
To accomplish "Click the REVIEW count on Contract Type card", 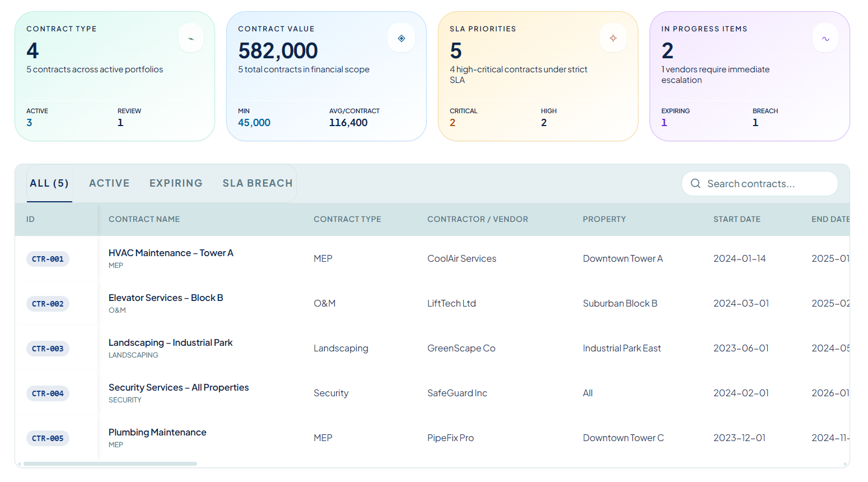I will [120, 123].
